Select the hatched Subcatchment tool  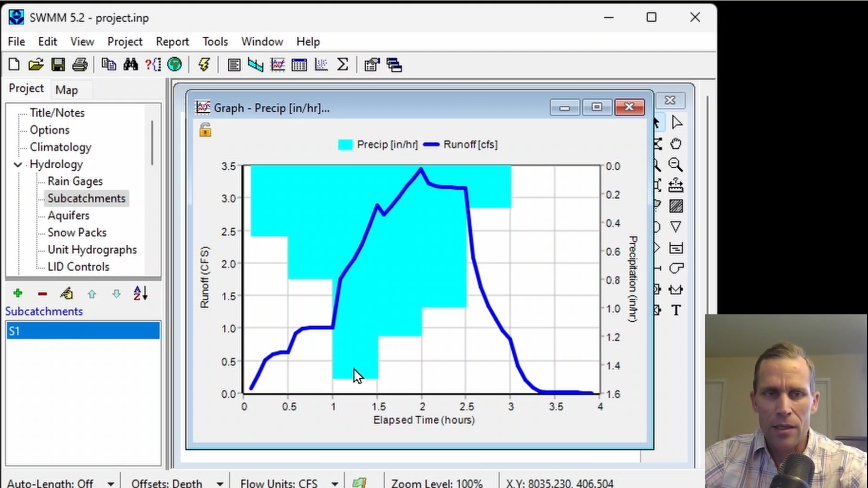[676, 206]
